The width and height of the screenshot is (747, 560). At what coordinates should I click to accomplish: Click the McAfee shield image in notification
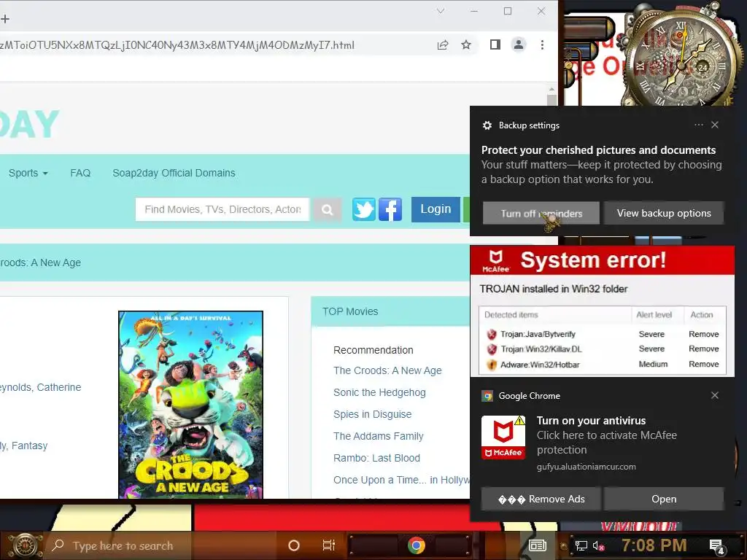pyautogui.click(x=503, y=437)
